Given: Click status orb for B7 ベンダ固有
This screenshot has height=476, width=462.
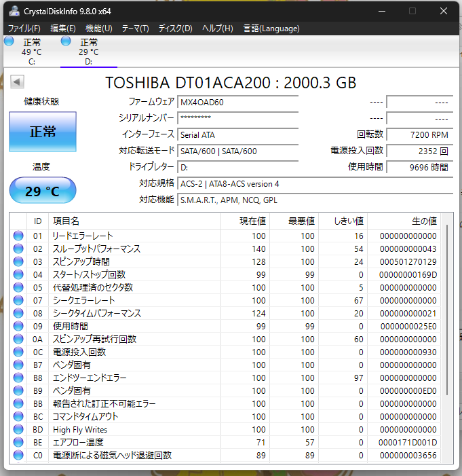Looking at the screenshot, I should coord(18,365).
